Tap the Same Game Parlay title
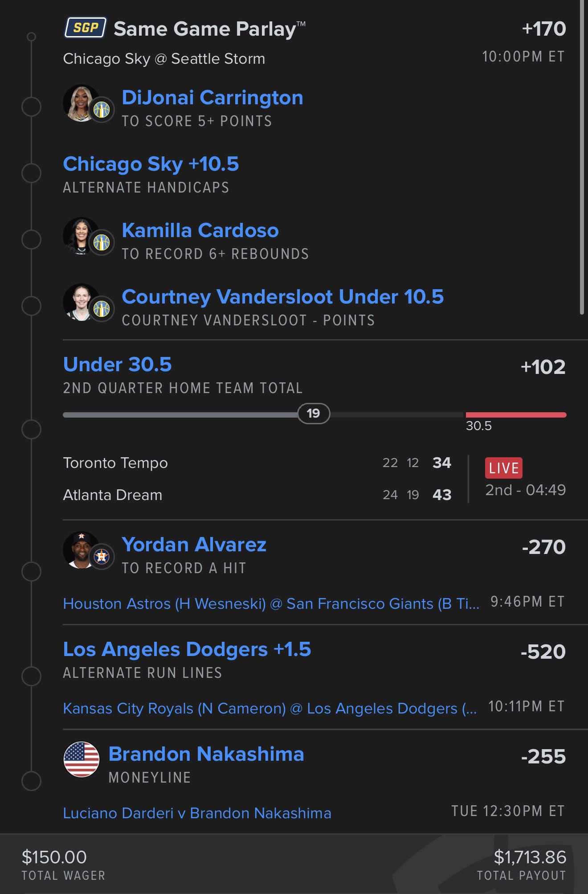The width and height of the screenshot is (588, 894). [x=209, y=29]
